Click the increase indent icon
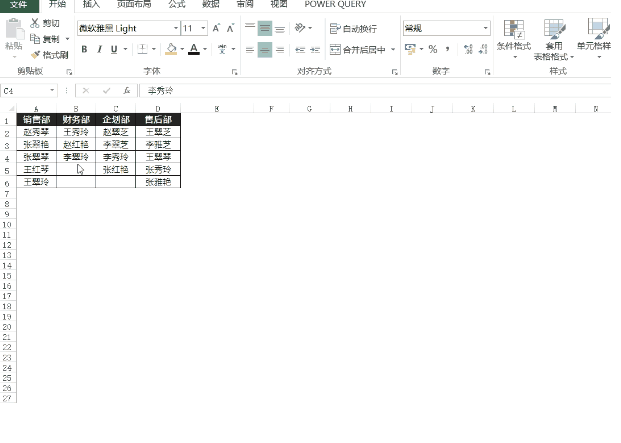621x443 pixels. 315,50
